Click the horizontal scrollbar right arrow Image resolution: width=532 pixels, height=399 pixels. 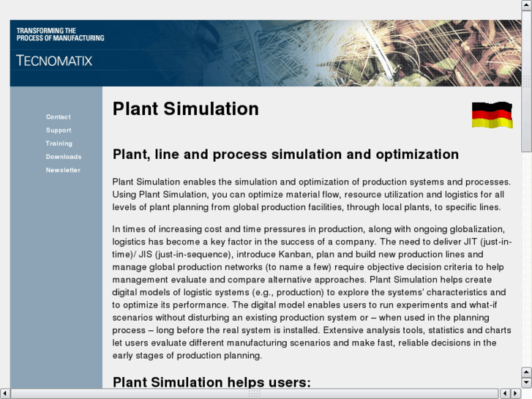(515, 394)
